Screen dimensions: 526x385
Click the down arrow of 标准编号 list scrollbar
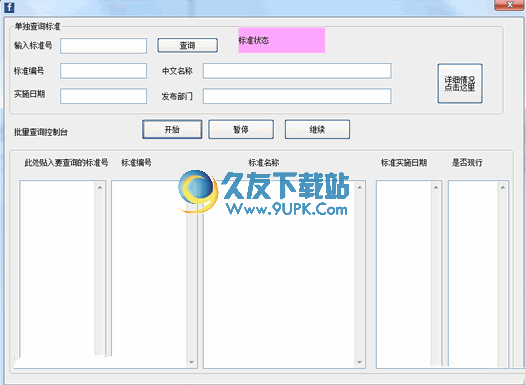point(192,362)
